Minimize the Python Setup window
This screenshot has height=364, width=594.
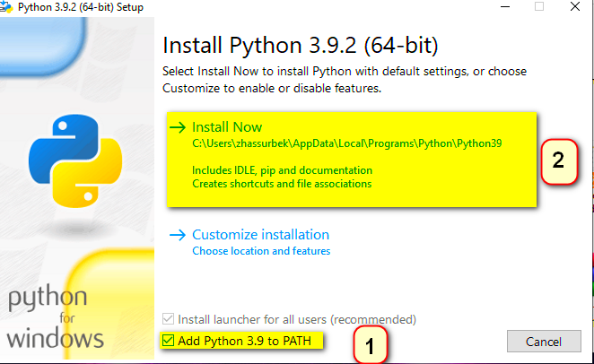tap(505, 6)
